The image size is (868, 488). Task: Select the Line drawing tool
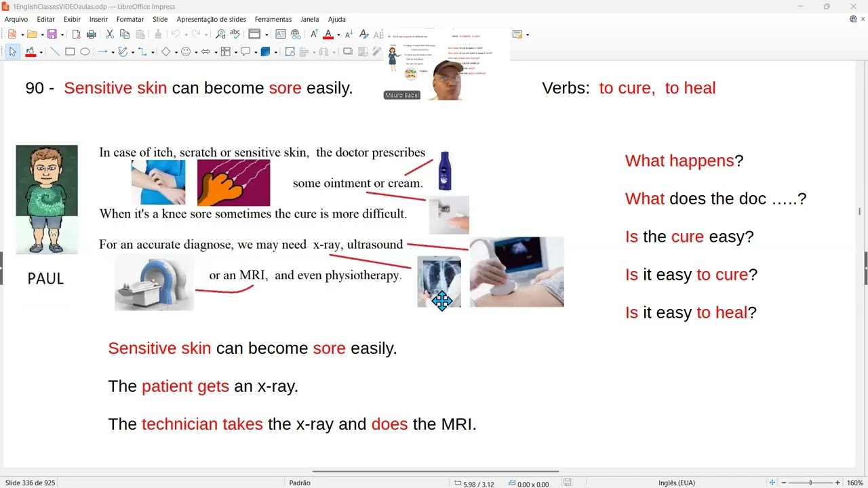coord(55,52)
